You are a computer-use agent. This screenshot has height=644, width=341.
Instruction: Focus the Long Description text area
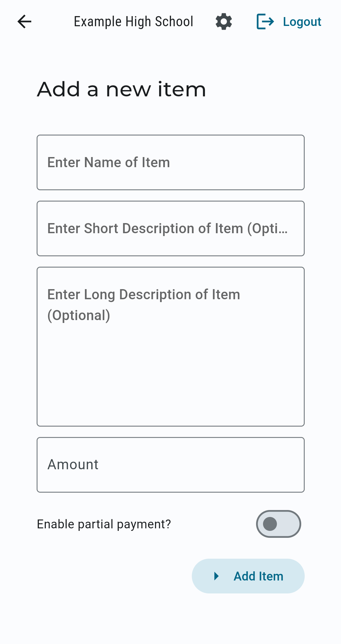(x=170, y=347)
